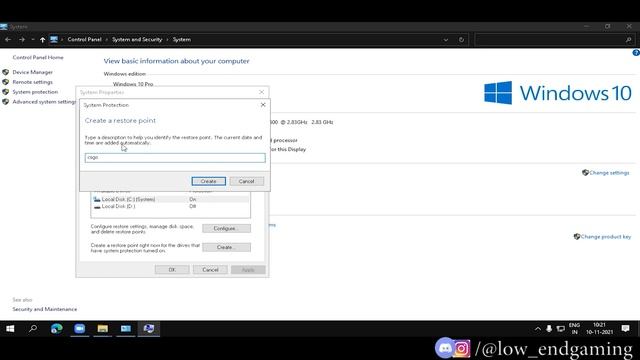
Task: Open Advanced system settings link
Action: coord(44,102)
